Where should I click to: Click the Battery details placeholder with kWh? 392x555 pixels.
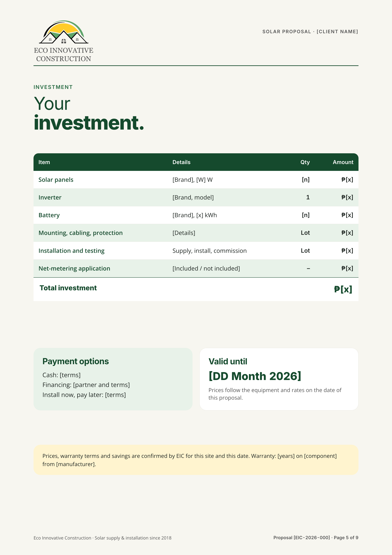click(195, 215)
